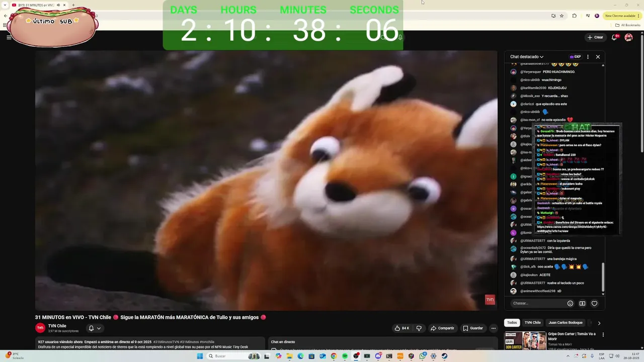The image size is (644, 362).
Task: Select the TVN Chile filter chip
Action: [x=532, y=323]
